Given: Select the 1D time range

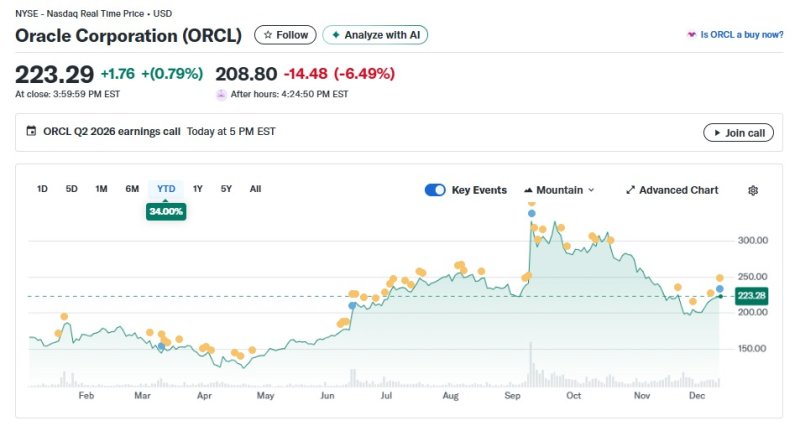Looking at the screenshot, I should click(42, 189).
